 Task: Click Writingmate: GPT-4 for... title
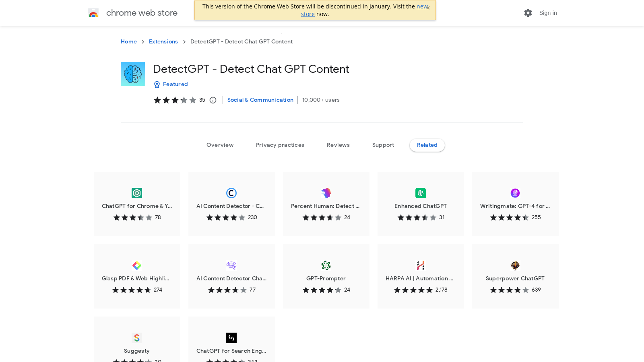(x=515, y=206)
